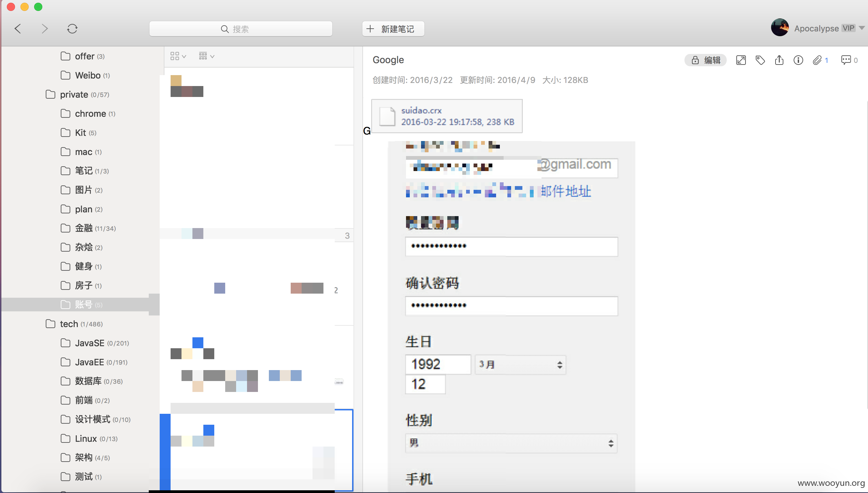This screenshot has height=493, width=868.
Task: Select the private folder
Action: click(x=77, y=95)
